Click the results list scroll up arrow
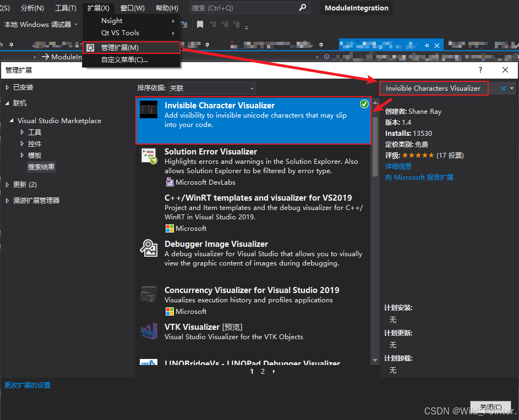Screen dimensions: 519x420 (375, 103)
